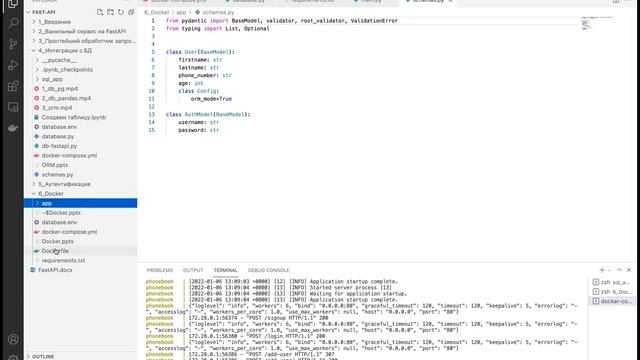
Task: Select the zsh sql_a... terminal session
Action: pos(611,282)
